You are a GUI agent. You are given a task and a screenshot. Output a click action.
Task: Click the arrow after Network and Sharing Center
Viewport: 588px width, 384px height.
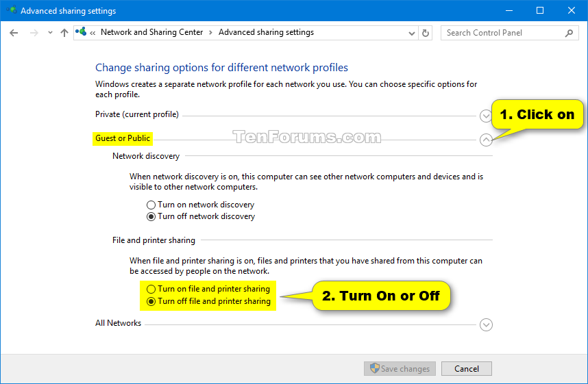tap(211, 33)
